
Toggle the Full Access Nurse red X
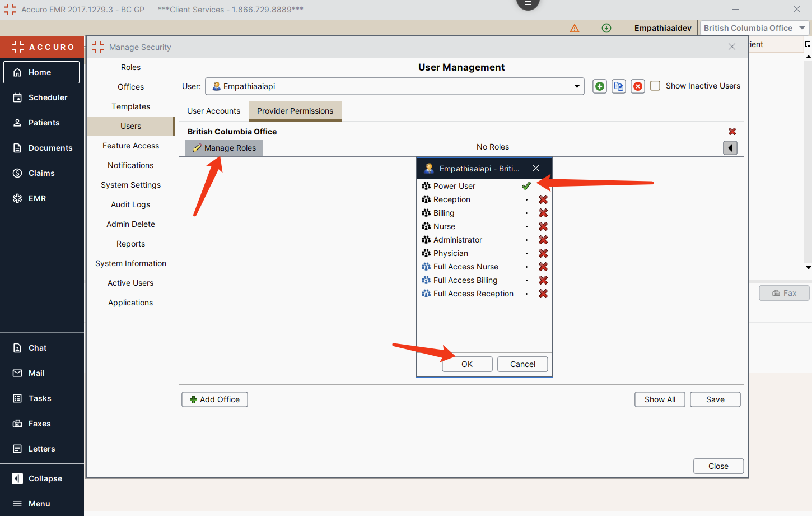click(x=543, y=267)
